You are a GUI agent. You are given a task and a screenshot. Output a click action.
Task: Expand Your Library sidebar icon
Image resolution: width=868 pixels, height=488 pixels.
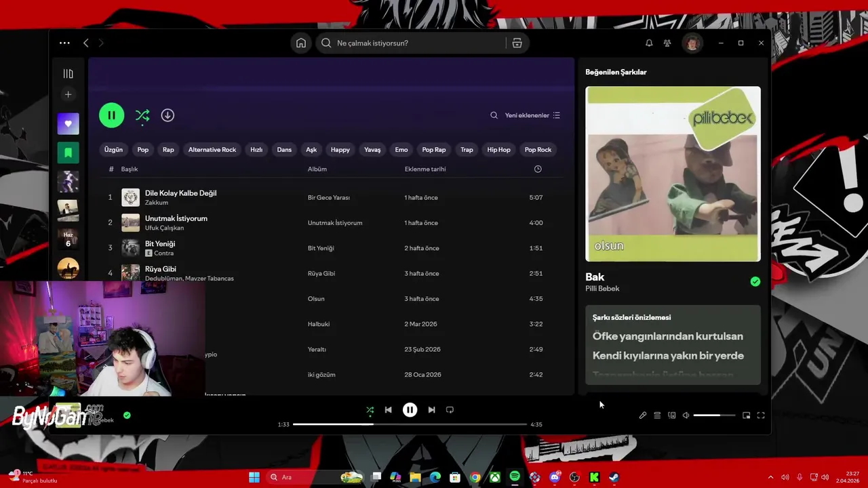(x=68, y=74)
